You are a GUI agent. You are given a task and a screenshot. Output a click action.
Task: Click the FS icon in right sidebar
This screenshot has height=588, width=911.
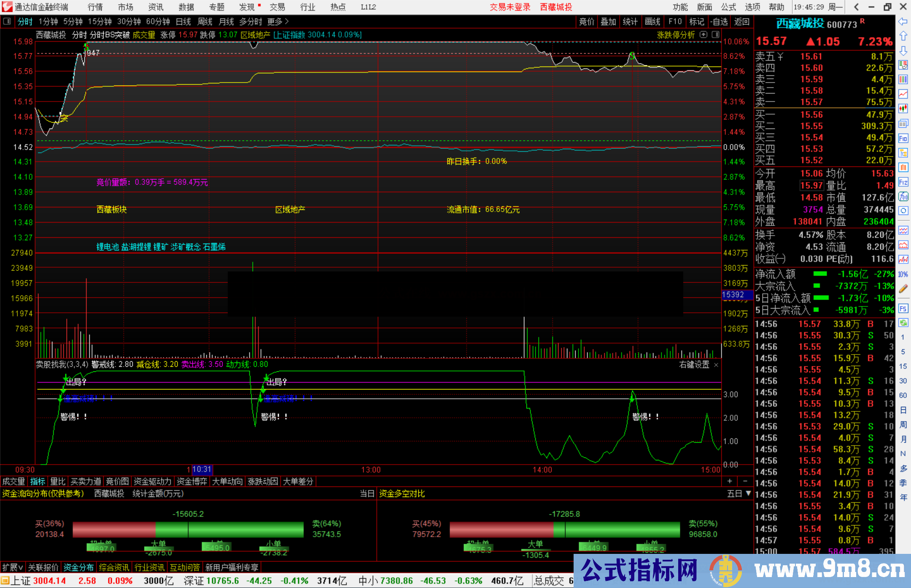pyautogui.click(x=903, y=309)
